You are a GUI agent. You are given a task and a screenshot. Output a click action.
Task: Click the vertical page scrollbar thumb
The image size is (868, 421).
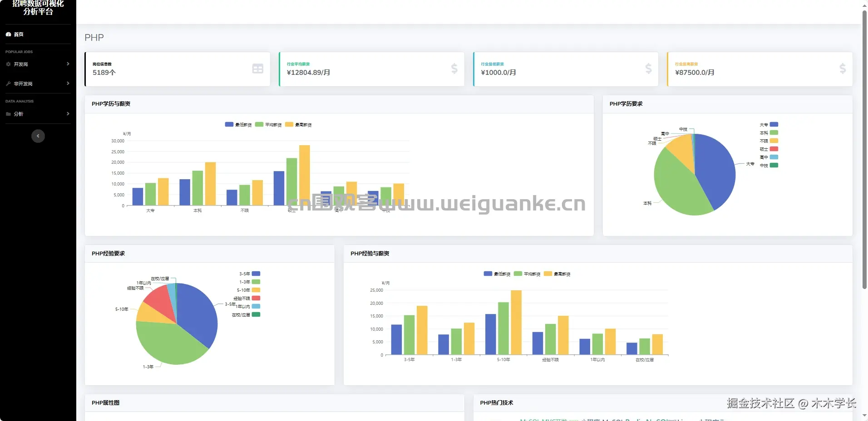864,150
